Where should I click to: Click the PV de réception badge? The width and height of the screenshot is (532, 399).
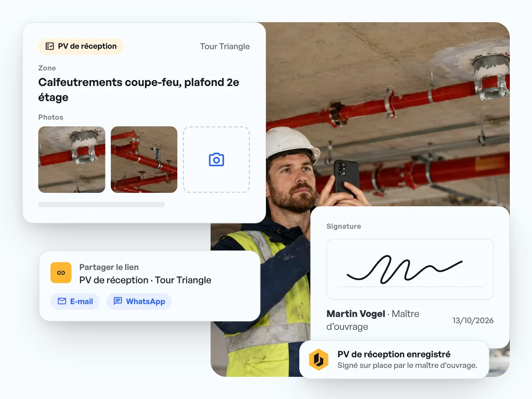pos(81,46)
